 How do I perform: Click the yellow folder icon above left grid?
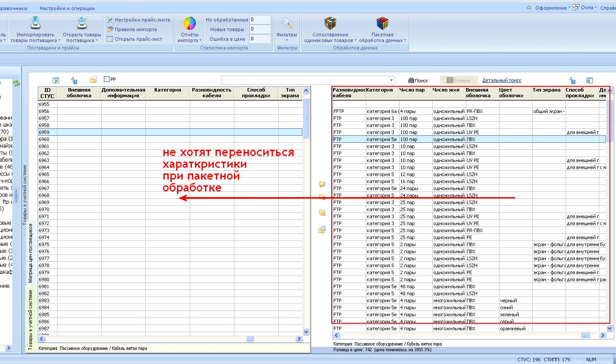(x=93, y=80)
